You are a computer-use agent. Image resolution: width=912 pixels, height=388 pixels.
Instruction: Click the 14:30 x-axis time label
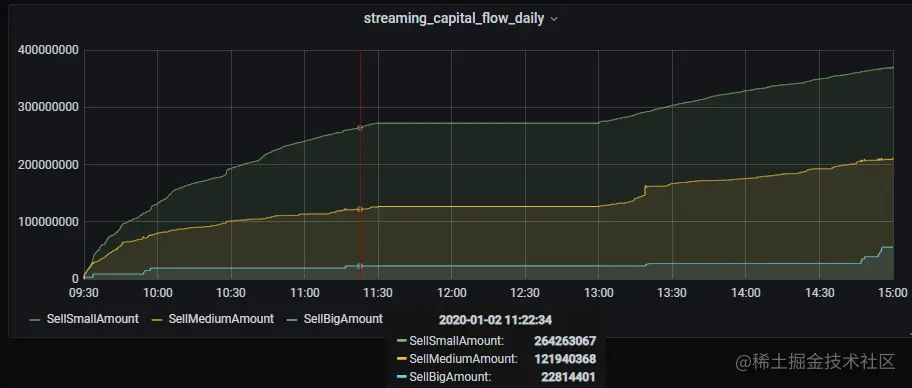tap(820, 293)
